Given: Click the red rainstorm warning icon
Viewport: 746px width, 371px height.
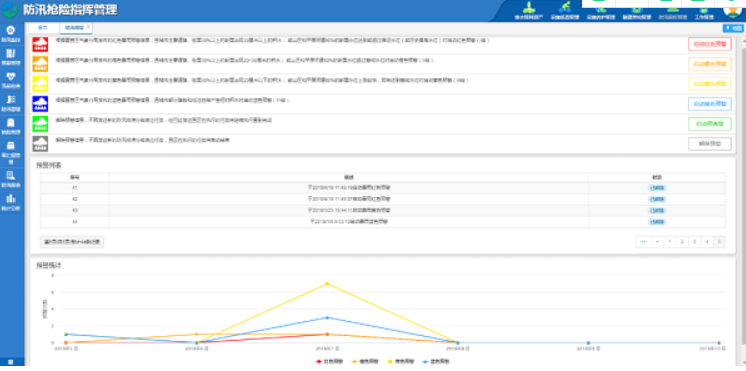Looking at the screenshot, I should point(40,44).
